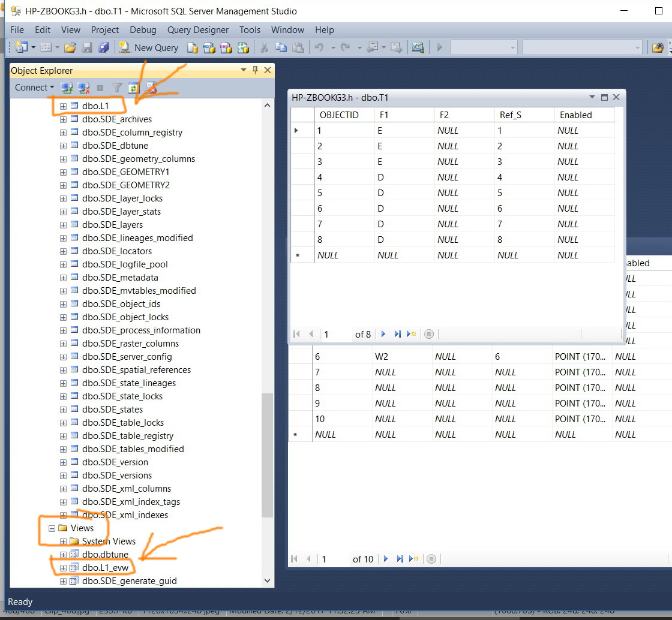
Task: Collapse the Views folder node
Action: pos(52,528)
